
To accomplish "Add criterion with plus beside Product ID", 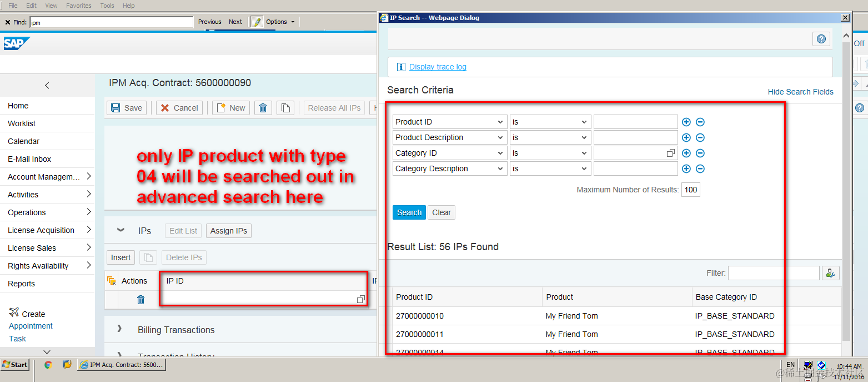I will click(686, 122).
